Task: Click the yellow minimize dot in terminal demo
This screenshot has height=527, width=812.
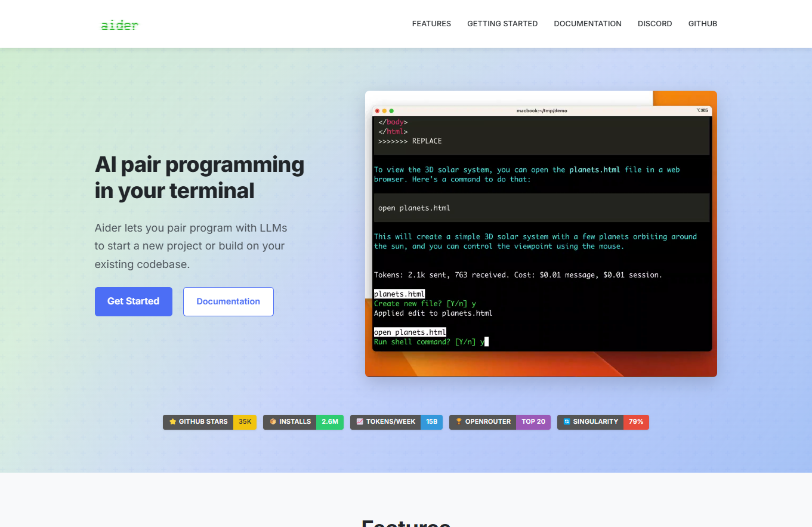Action: (384, 111)
